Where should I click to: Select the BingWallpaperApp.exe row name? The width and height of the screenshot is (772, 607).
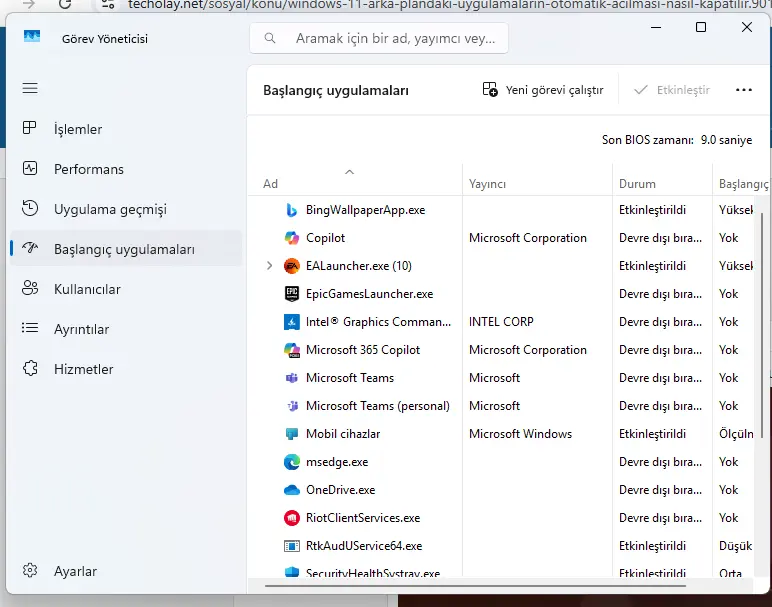pos(365,210)
